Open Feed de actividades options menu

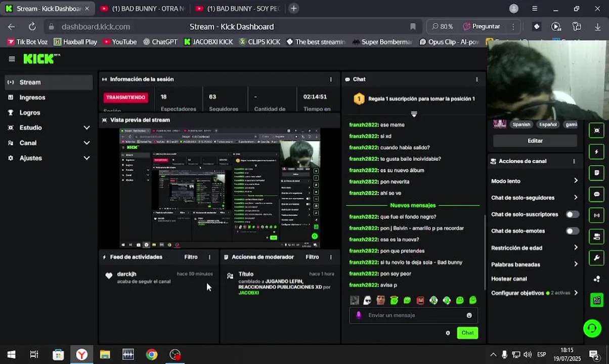209,257
